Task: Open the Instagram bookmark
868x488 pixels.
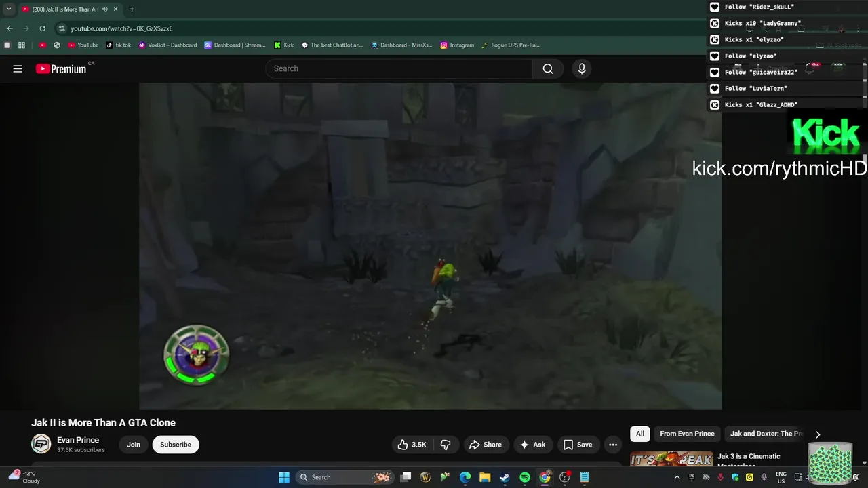Action: (x=457, y=45)
